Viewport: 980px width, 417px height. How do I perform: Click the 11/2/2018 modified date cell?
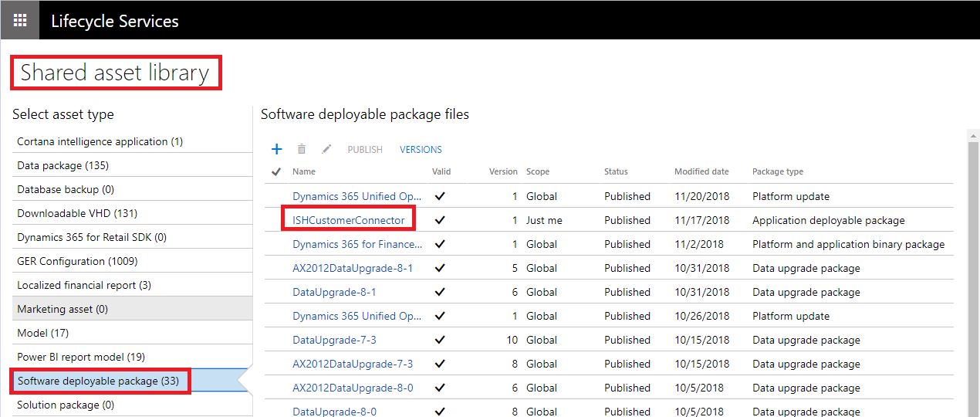click(699, 244)
